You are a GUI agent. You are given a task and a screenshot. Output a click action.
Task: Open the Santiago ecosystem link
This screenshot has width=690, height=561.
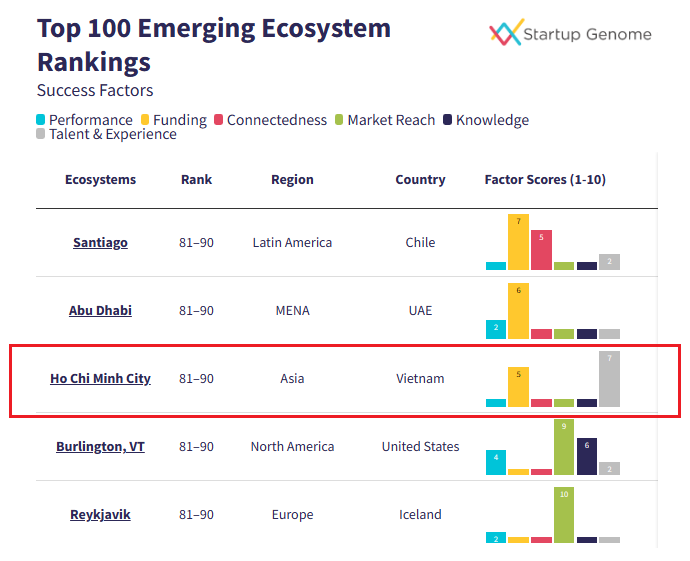(100, 243)
